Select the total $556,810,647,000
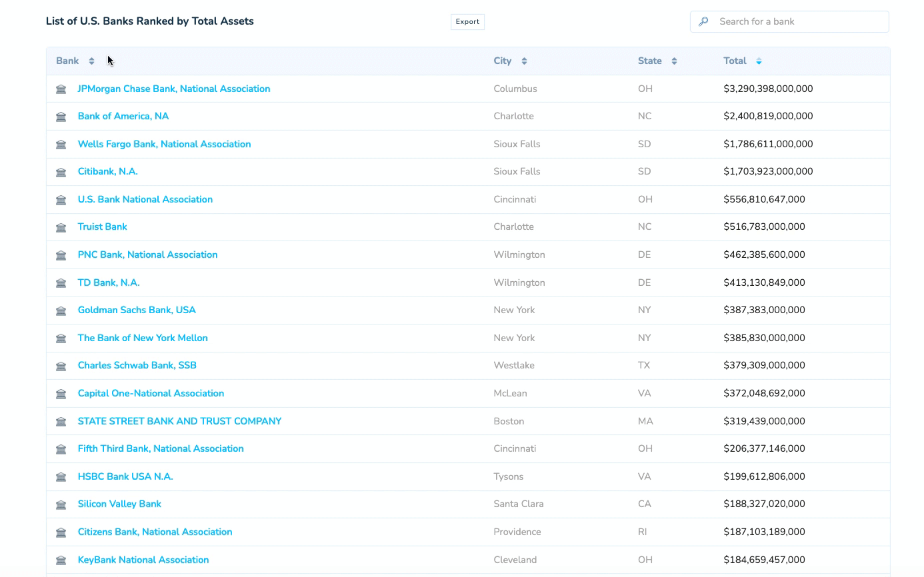This screenshot has width=924, height=577. 764,199
